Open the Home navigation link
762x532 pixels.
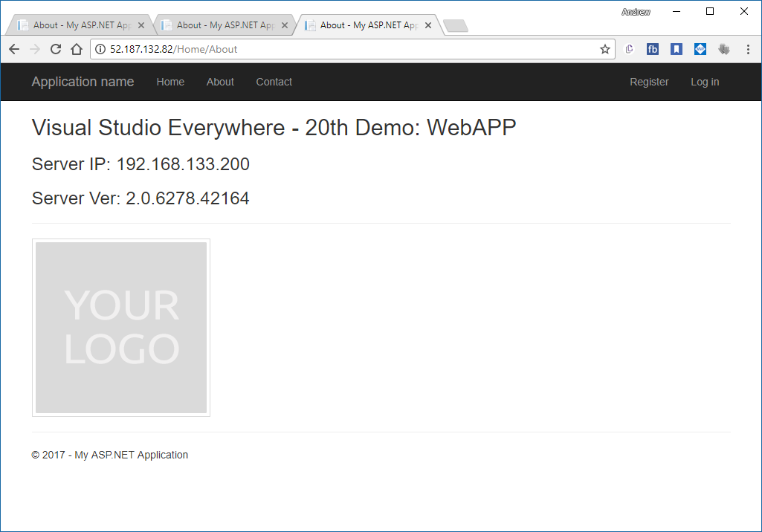click(170, 82)
